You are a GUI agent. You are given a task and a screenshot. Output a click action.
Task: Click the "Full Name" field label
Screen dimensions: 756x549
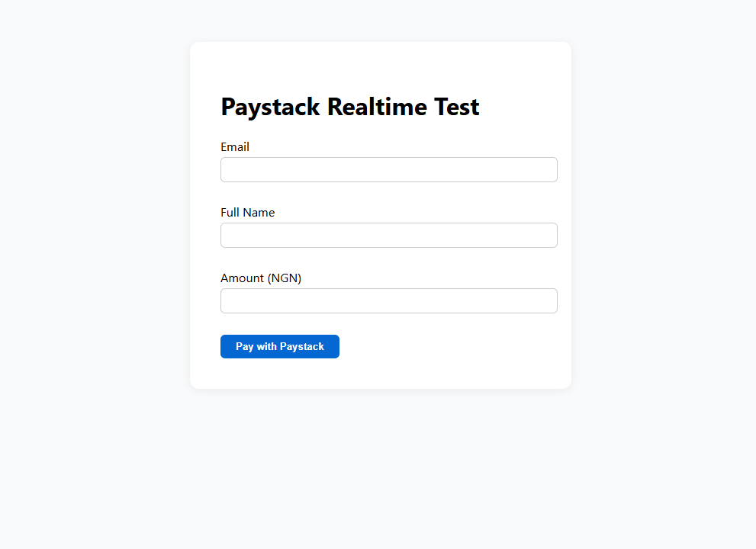[247, 213]
